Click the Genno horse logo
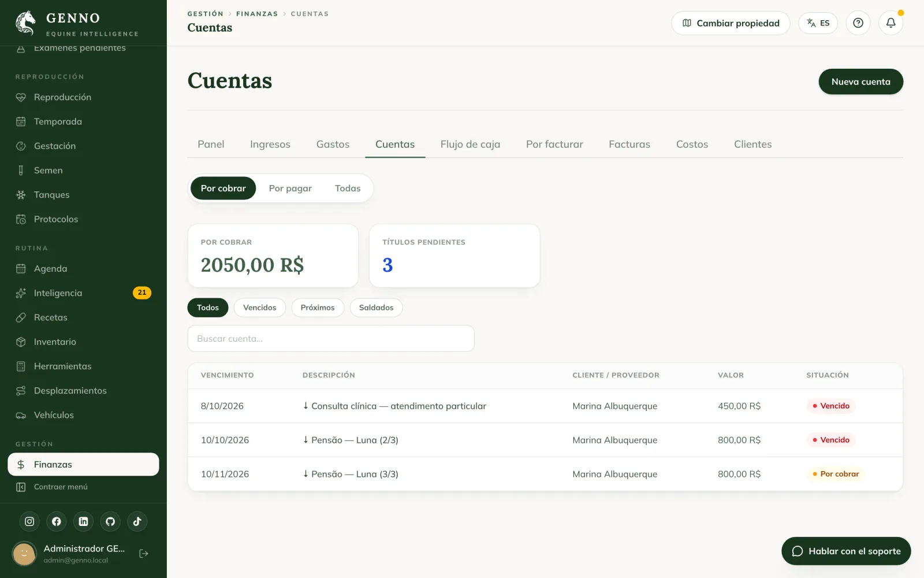 click(x=25, y=23)
